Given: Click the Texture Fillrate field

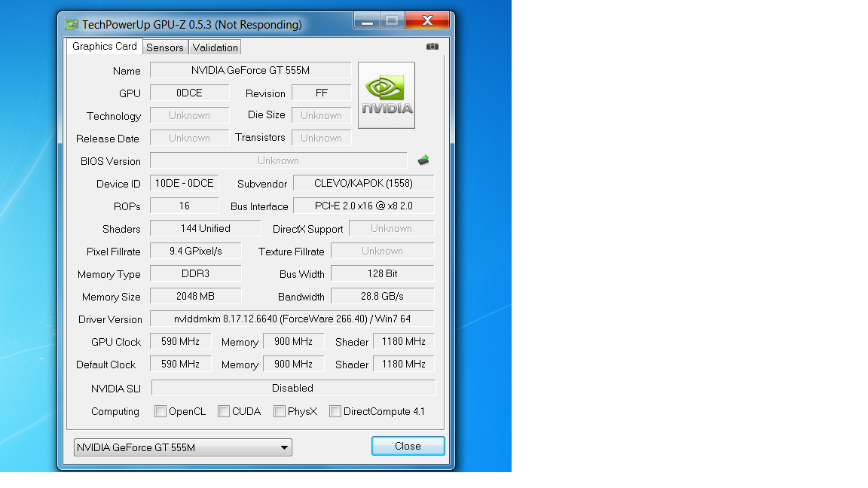Looking at the screenshot, I should (x=383, y=252).
